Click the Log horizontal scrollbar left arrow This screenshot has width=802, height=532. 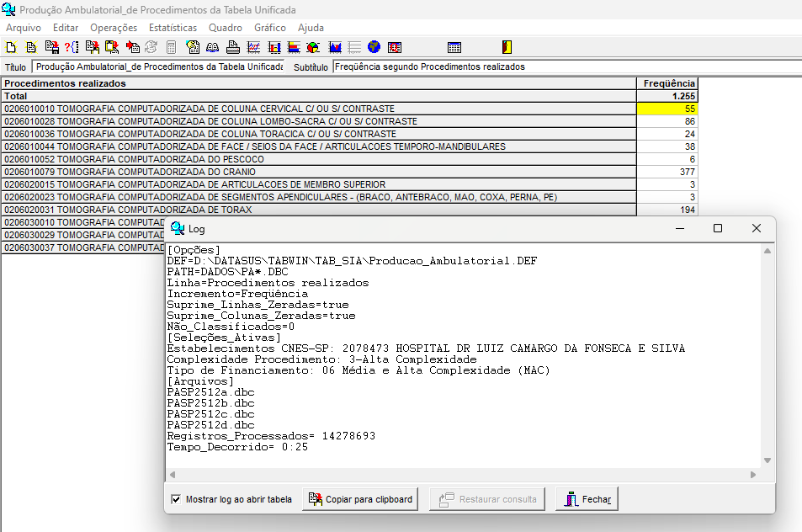tap(173, 475)
